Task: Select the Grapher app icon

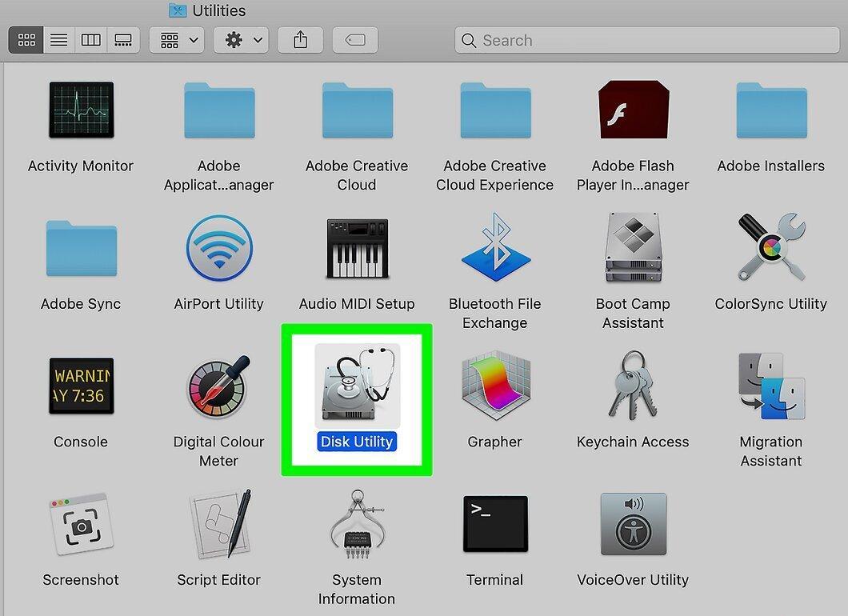Action: point(495,385)
